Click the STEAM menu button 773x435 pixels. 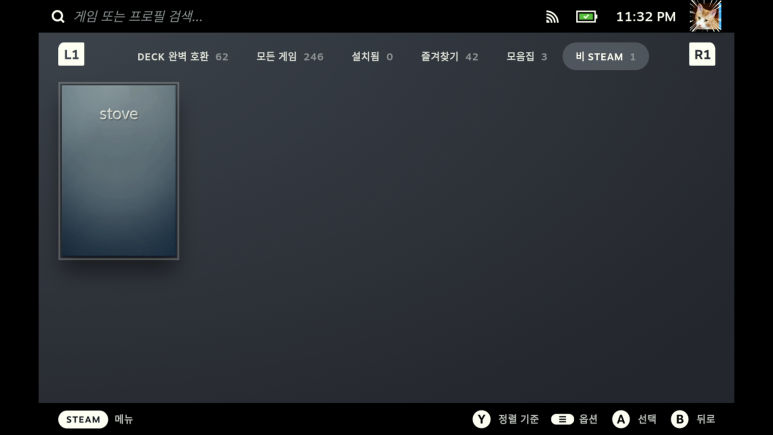click(x=83, y=419)
